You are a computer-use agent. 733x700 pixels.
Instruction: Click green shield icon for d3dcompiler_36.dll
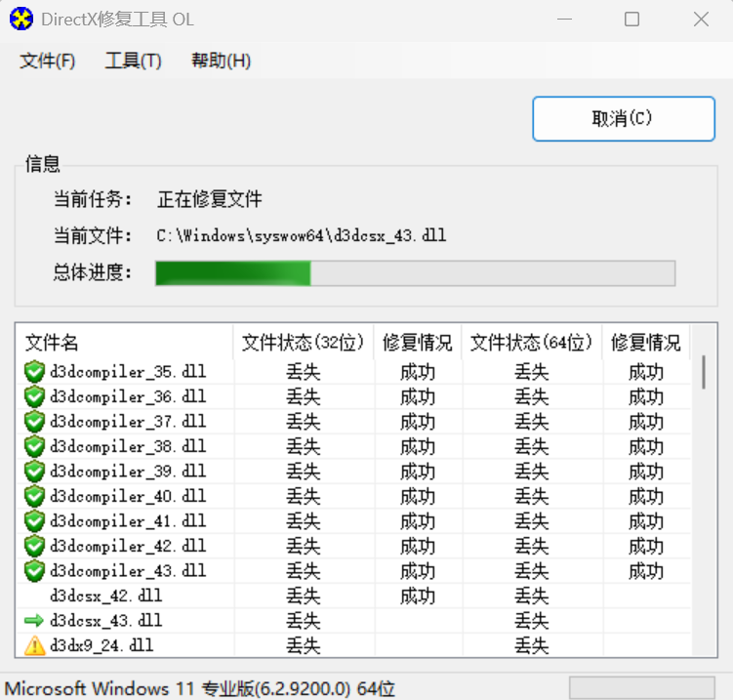(34, 397)
